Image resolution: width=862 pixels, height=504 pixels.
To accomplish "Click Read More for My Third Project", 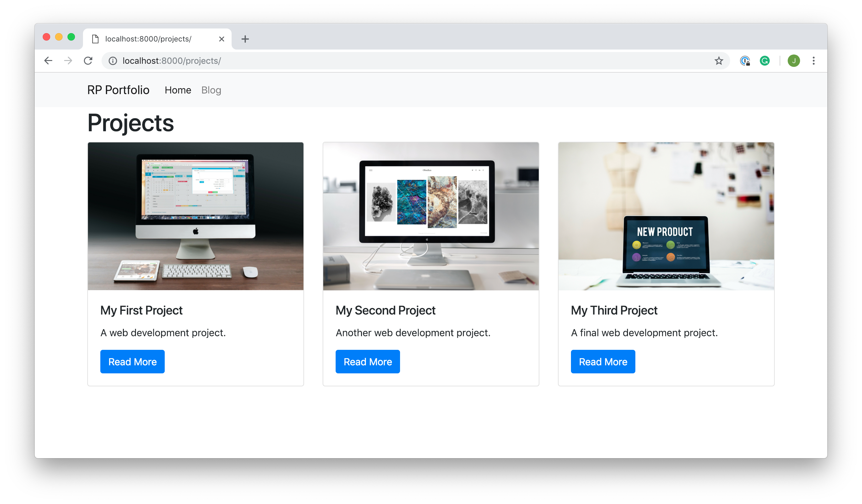I will [602, 361].
